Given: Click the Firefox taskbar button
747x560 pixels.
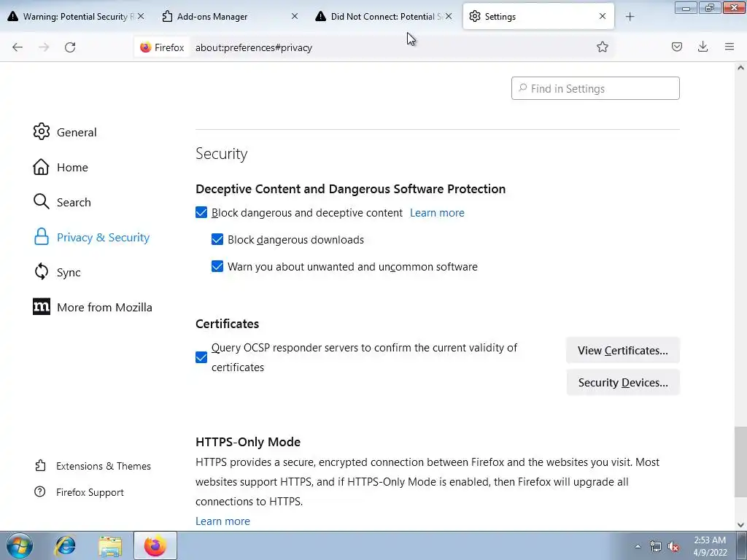Looking at the screenshot, I should (x=155, y=545).
